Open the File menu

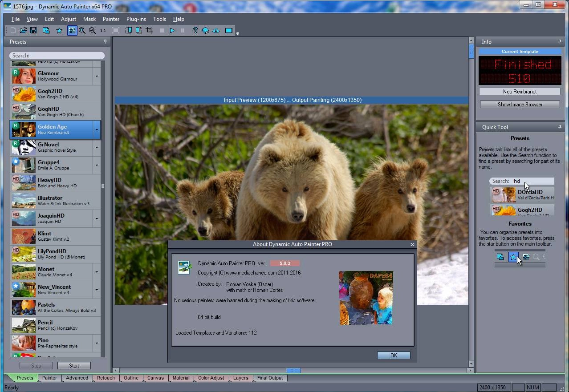15,19
